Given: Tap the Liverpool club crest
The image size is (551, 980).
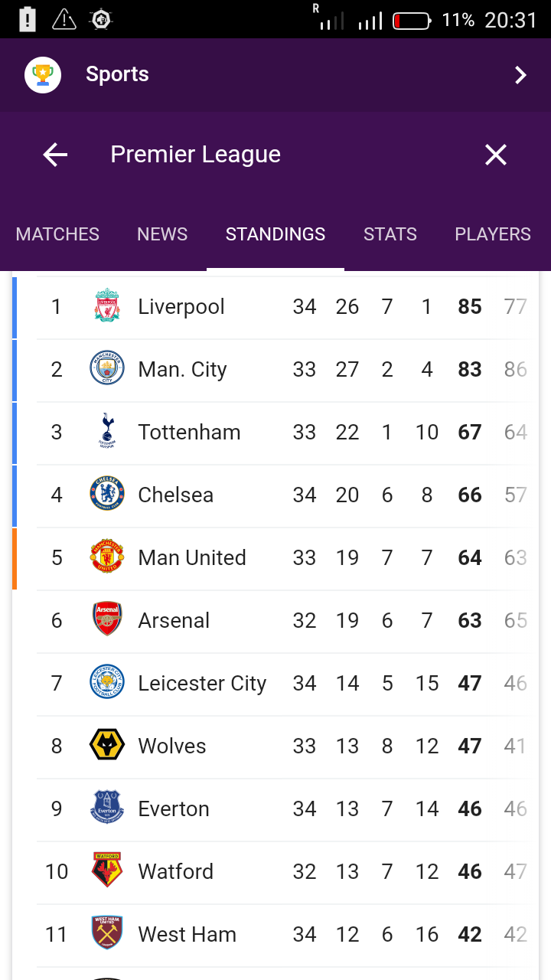Looking at the screenshot, I should click(x=107, y=306).
